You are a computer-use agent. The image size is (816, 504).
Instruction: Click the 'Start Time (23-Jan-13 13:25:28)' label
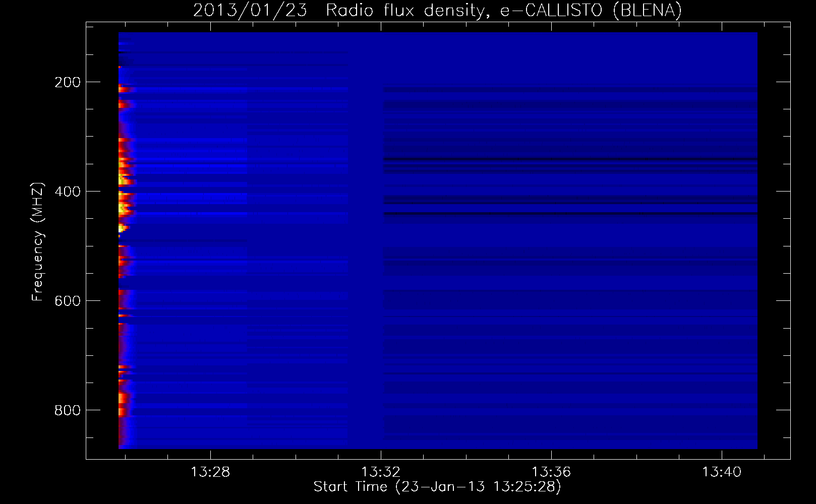[437, 487]
